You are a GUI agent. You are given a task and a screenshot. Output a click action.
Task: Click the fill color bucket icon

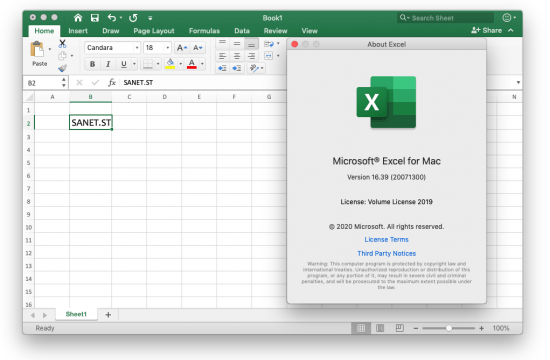170,64
